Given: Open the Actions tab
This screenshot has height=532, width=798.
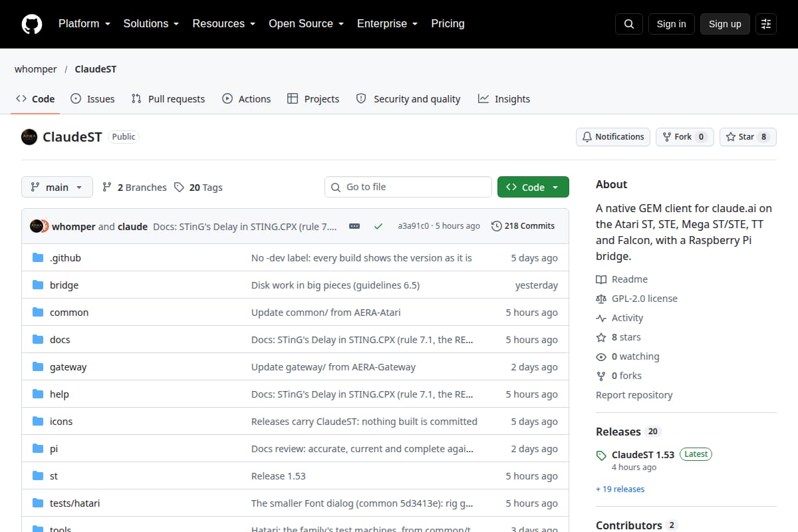Looking at the screenshot, I should click(246, 99).
